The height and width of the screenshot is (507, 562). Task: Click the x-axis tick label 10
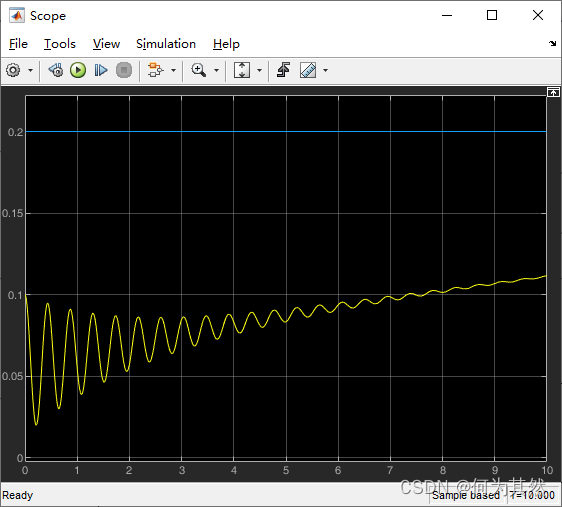(547, 470)
